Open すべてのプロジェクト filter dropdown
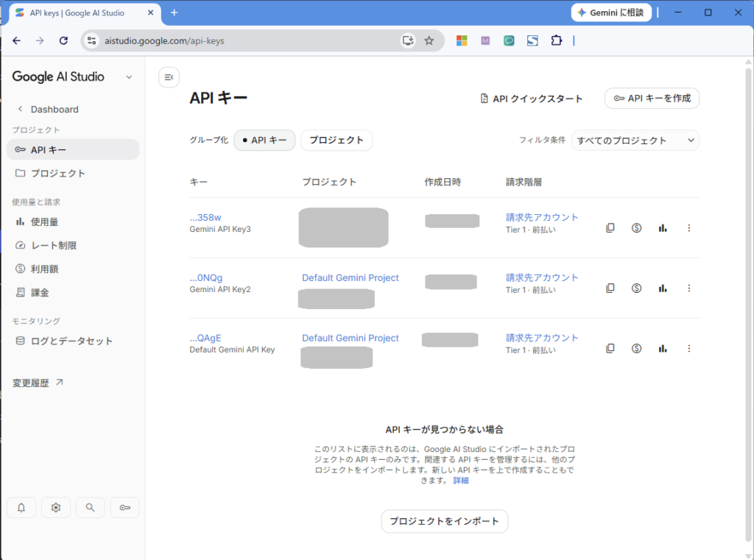754x560 pixels. (x=635, y=141)
